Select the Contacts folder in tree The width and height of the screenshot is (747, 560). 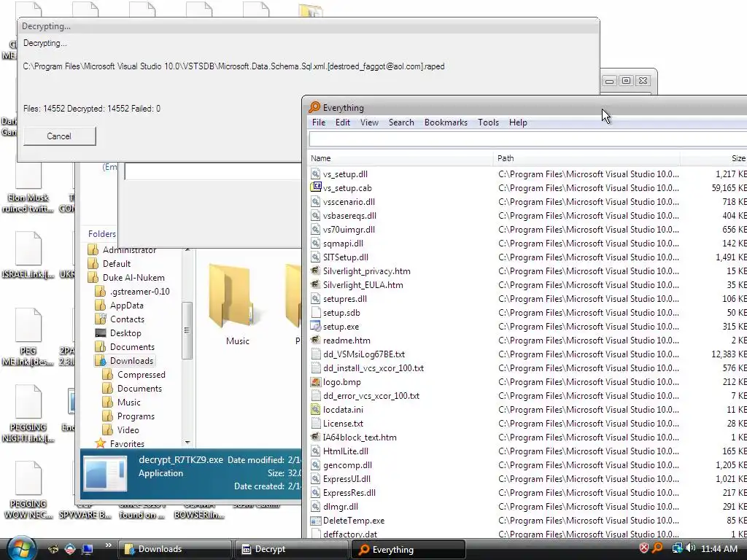coord(120,319)
